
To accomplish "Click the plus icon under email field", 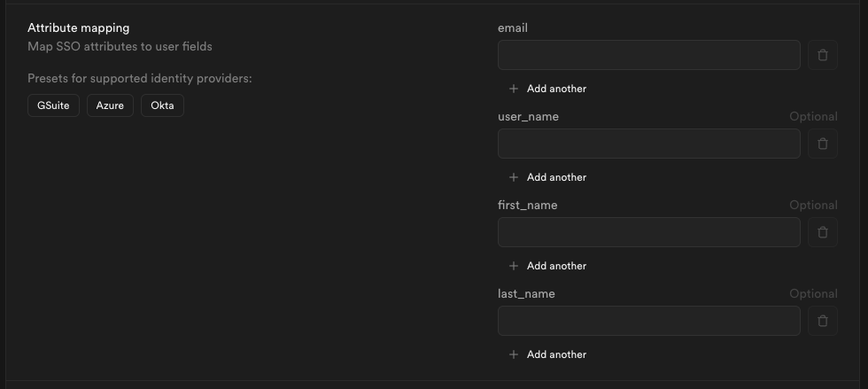I will coord(514,89).
